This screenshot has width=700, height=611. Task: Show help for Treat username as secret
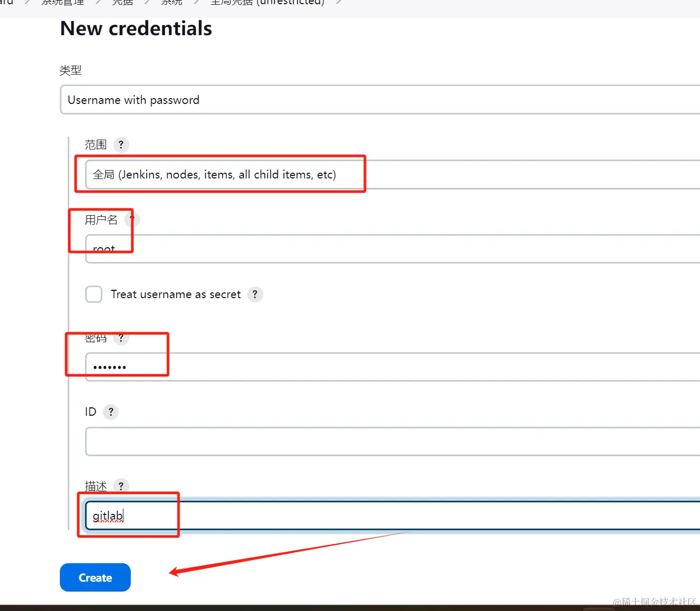pyautogui.click(x=255, y=294)
